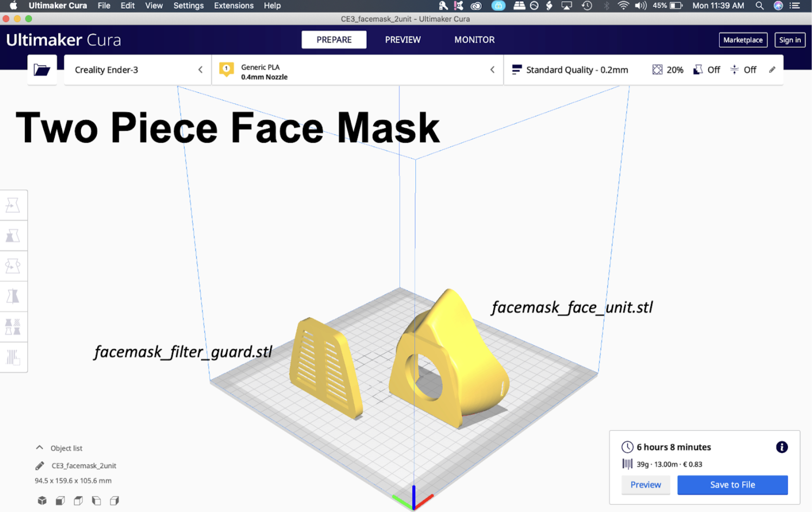This screenshot has height=512, width=812.
Task: Open file with the folder icon
Action: point(42,70)
